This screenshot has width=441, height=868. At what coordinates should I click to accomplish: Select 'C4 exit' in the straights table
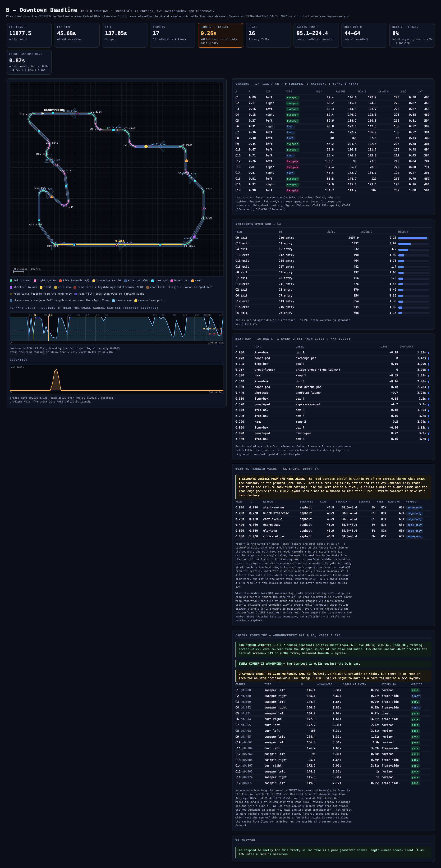[241, 249]
